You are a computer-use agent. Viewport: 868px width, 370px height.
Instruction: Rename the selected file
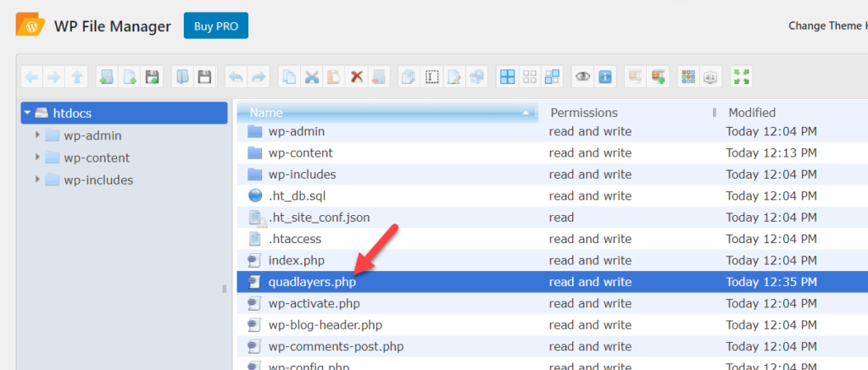coord(431,77)
